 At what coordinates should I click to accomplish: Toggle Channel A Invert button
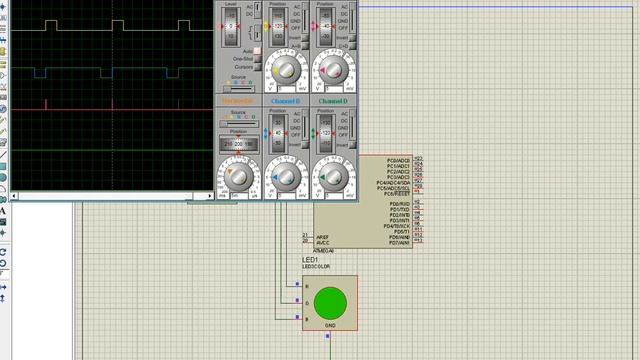pos(305,38)
